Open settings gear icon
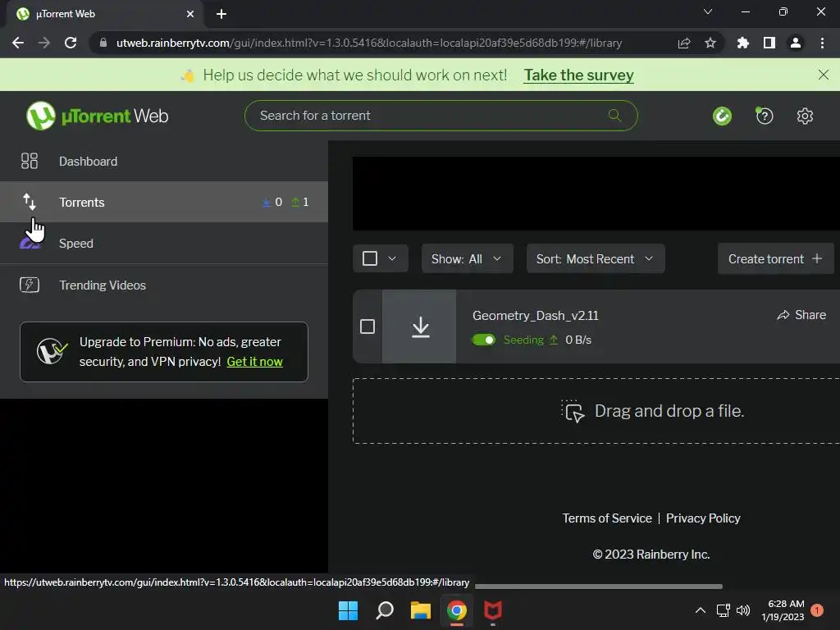This screenshot has height=630, width=840. click(x=805, y=116)
